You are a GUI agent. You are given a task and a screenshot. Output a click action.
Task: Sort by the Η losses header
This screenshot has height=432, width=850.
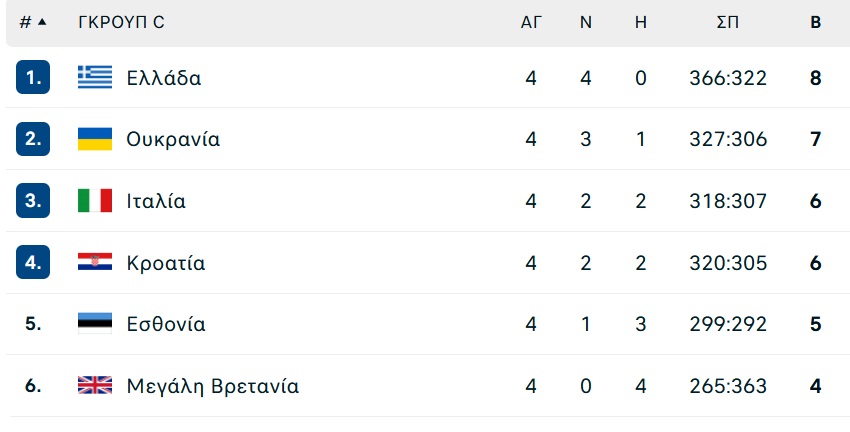(x=641, y=22)
